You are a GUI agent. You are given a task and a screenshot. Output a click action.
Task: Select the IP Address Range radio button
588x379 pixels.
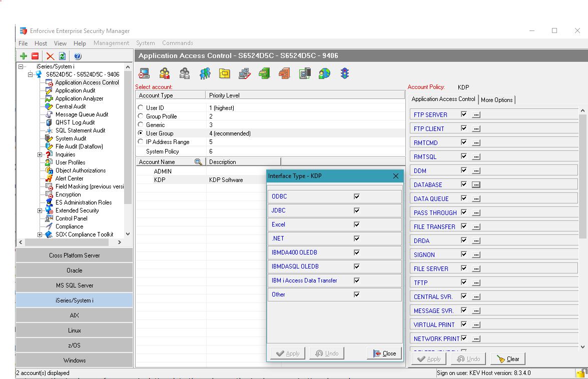pyautogui.click(x=141, y=142)
